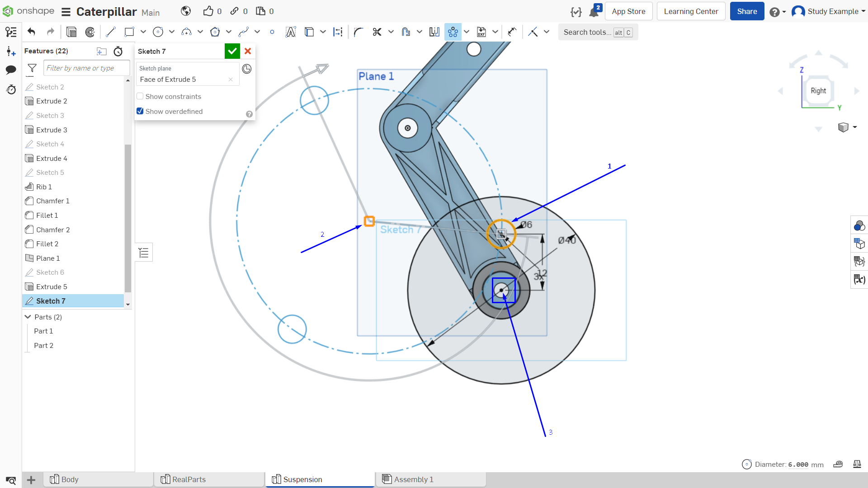The image size is (868, 488).
Task: Toggle the measurement units icon
Action: pos(838,464)
